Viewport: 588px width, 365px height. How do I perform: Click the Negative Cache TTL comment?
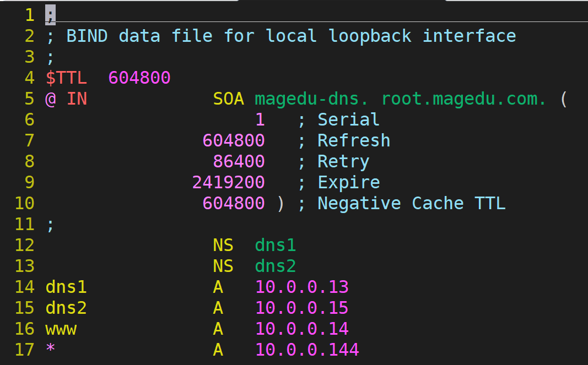(411, 204)
